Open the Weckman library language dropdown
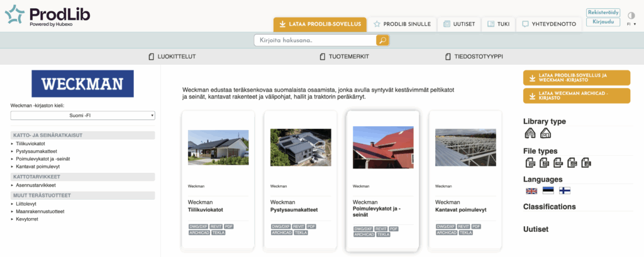Screen dimensions: 644x257 (82, 116)
